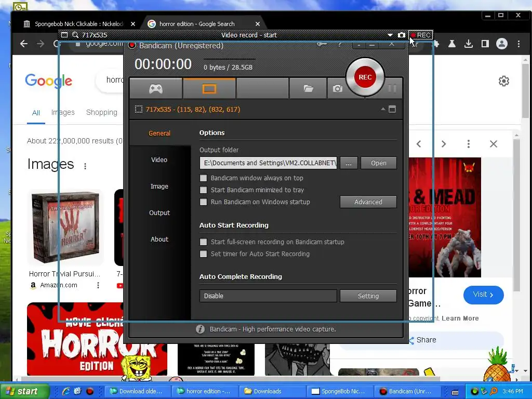
Task: Go back in Chrome browser
Action: [x=24, y=44]
